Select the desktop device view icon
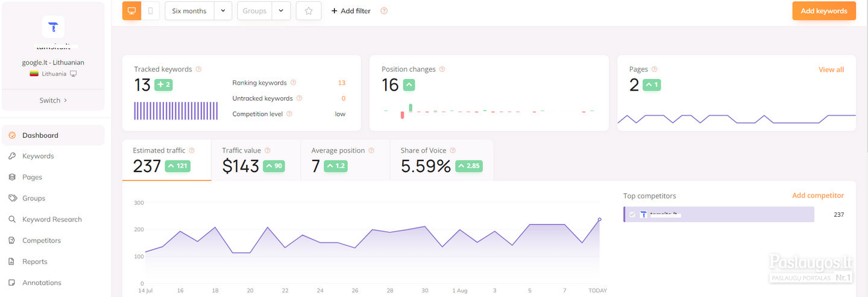 point(132,11)
